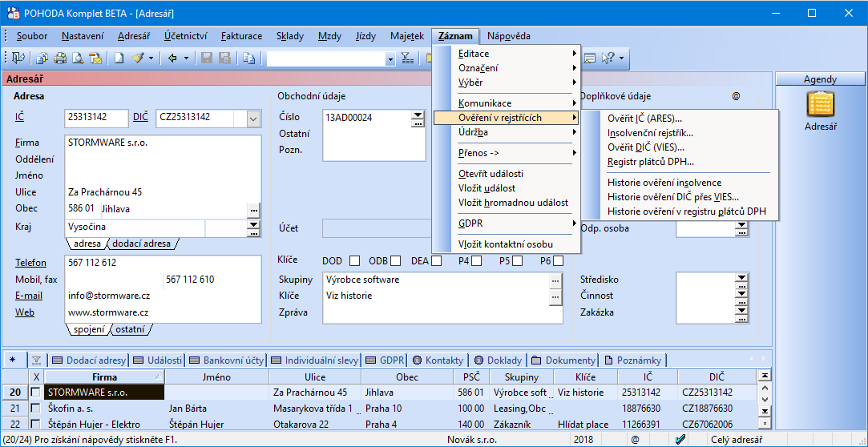Open dropdown arrow next to brush icon
This screenshot has height=447, width=868.
151,58
